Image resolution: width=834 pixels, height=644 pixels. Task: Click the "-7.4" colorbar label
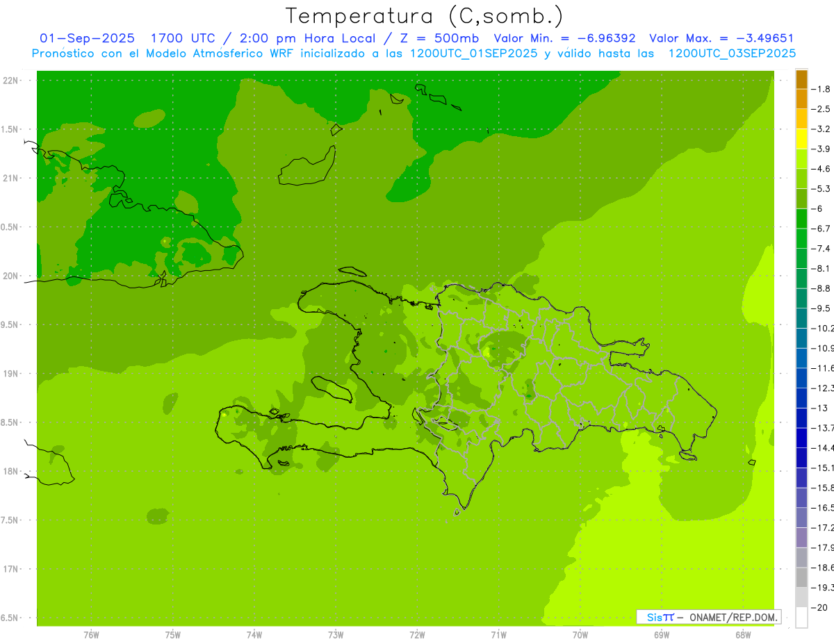[822, 248]
